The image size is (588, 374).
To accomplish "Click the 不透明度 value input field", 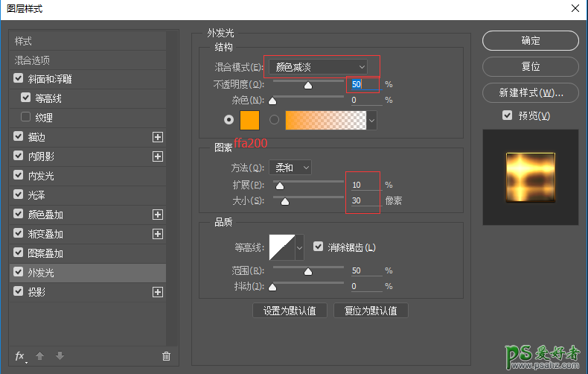I will point(363,84).
